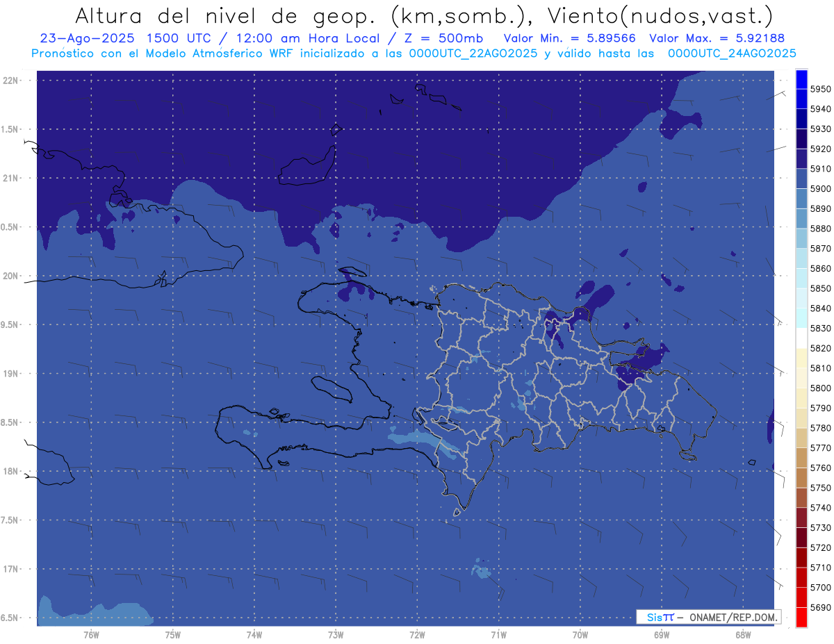Screen dimensions: 834x644
Task: Click the '5950' colorbar value
Action: (821, 89)
